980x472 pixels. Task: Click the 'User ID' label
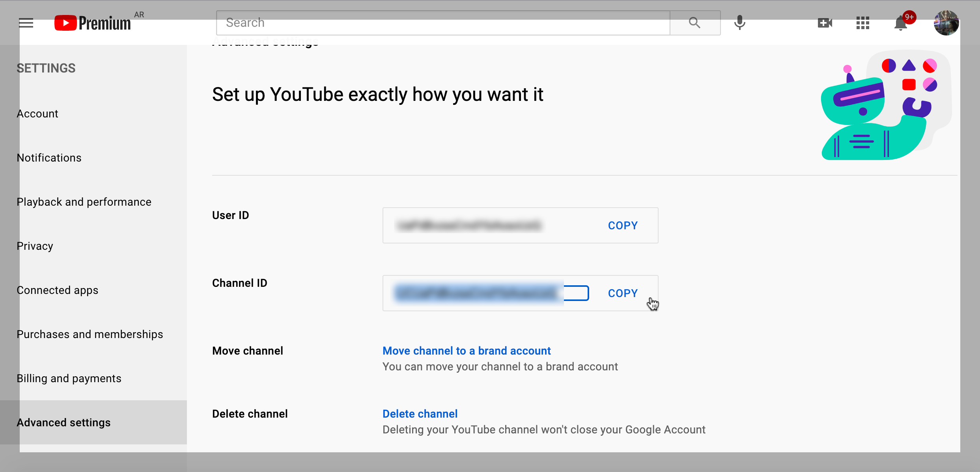click(231, 215)
